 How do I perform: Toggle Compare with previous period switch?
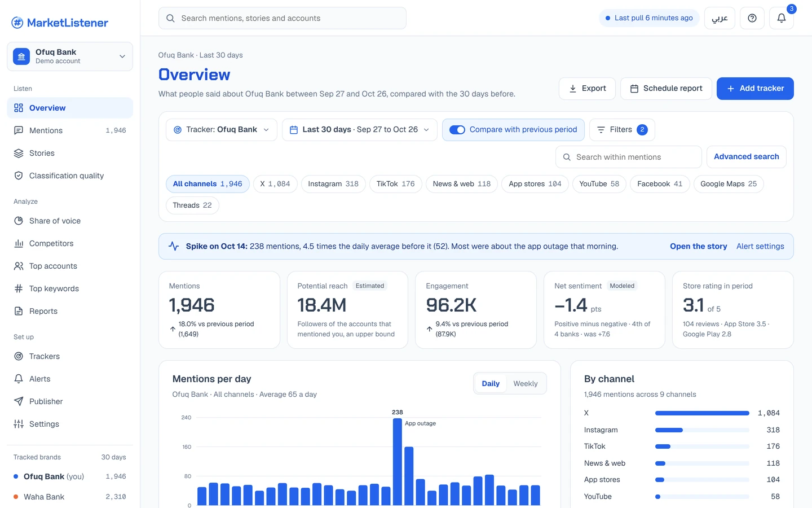click(457, 130)
